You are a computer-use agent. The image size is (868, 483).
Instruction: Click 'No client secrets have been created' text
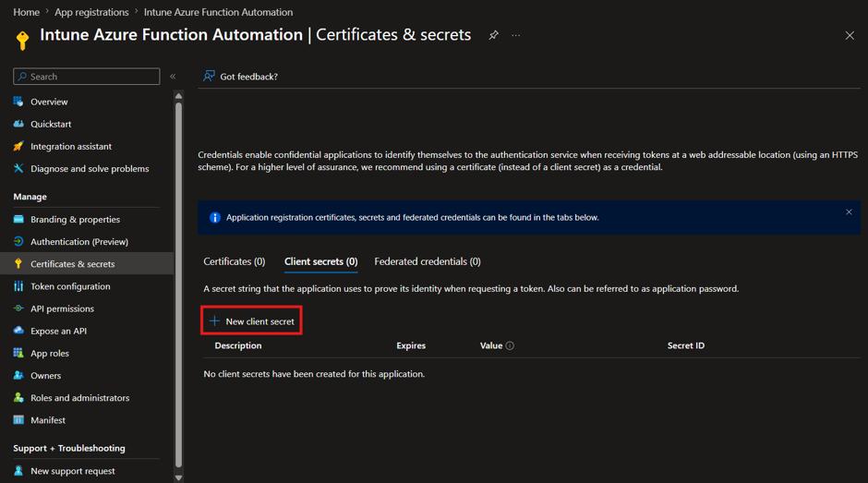pos(314,374)
